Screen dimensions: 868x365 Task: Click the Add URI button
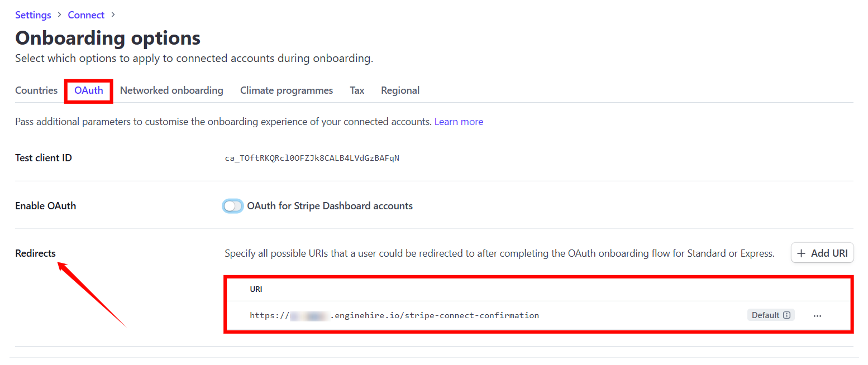(x=822, y=253)
